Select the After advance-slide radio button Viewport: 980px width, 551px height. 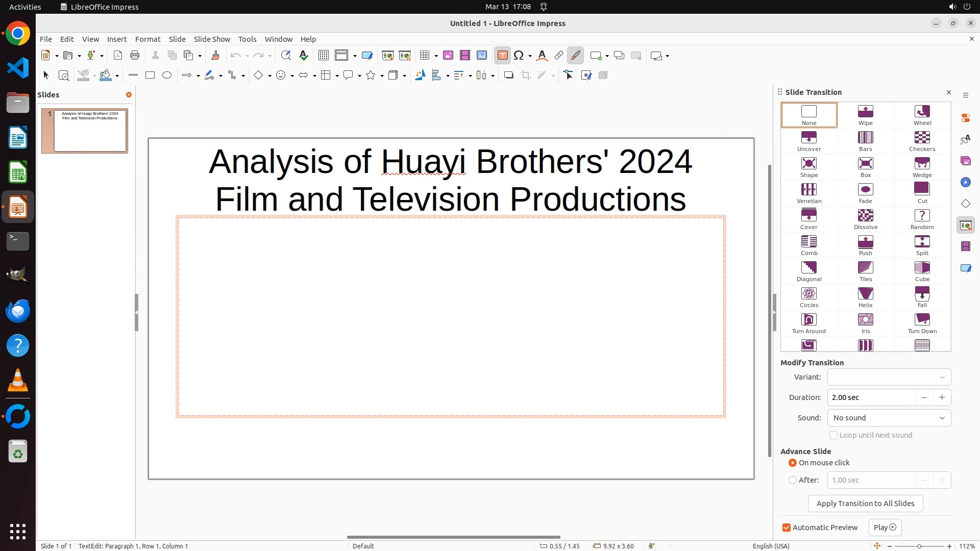(793, 480)
